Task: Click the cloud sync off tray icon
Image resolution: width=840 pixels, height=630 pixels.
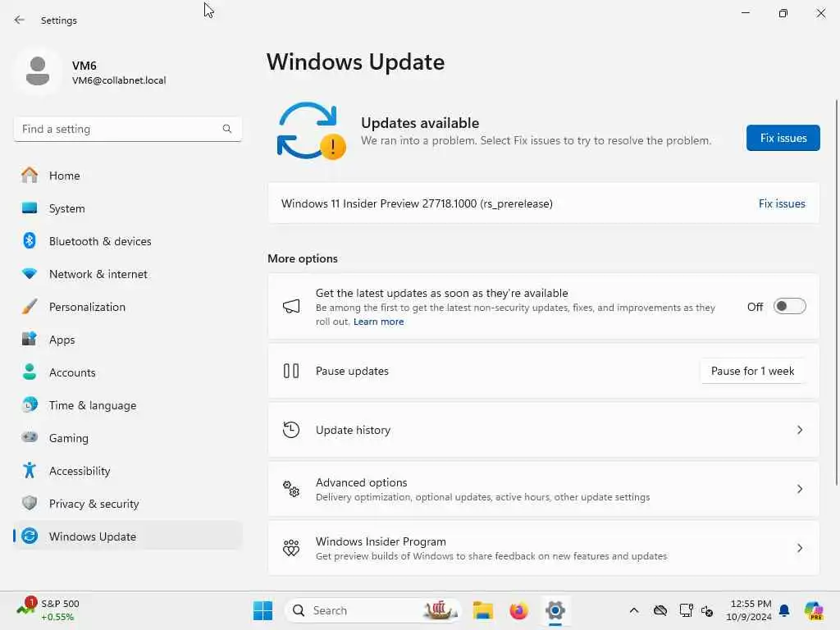Action: click(x=660, y=610)
